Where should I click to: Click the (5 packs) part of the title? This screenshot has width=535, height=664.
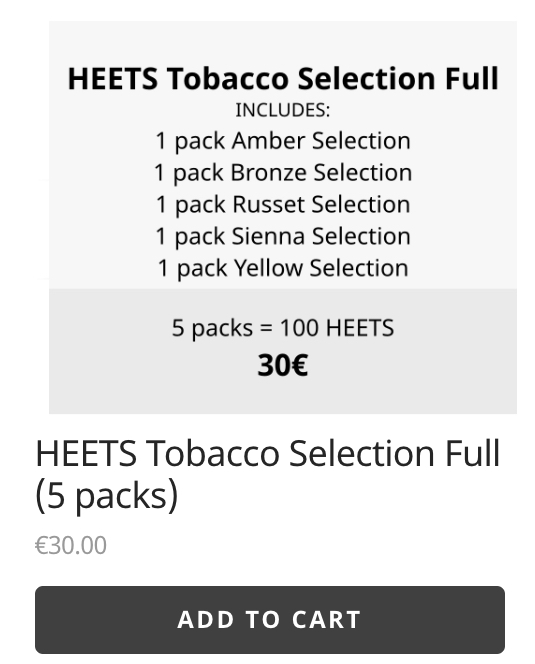[x=107, y=495]
